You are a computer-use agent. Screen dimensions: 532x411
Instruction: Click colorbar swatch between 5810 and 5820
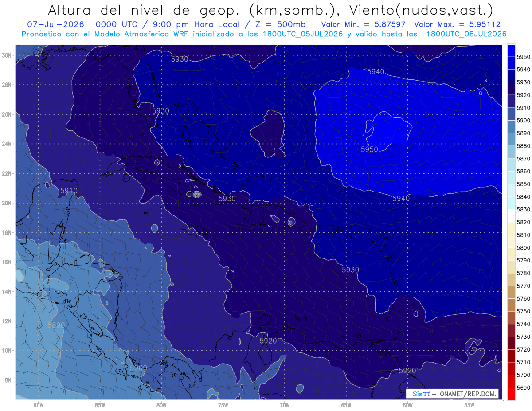pyautogui.click(x=511, y=228)
